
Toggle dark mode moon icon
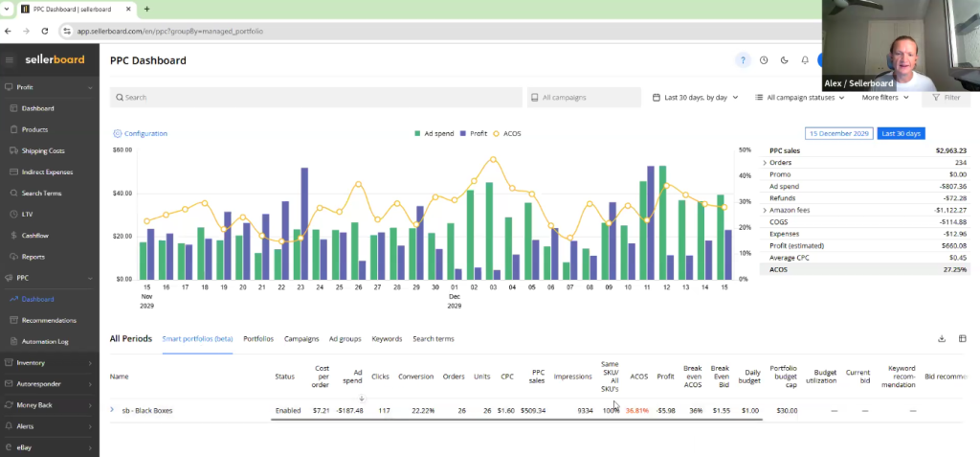coord(785,60)
